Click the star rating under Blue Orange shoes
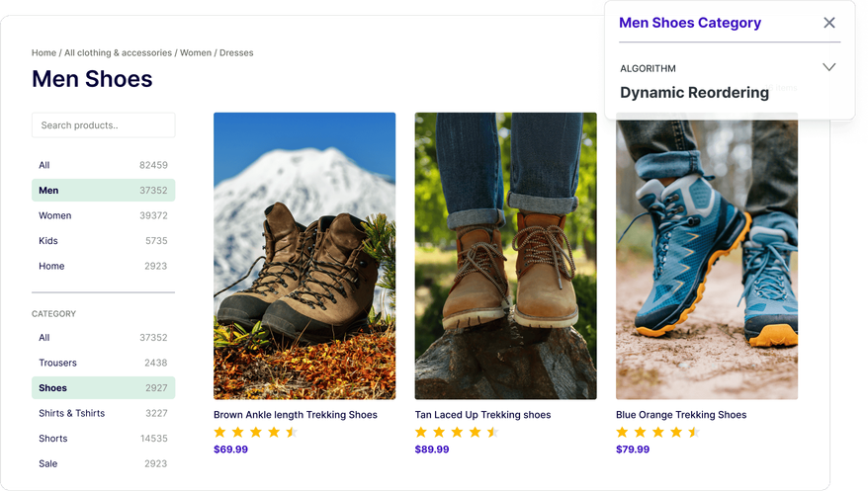The image size is (868, 491). tap(658, 433)
